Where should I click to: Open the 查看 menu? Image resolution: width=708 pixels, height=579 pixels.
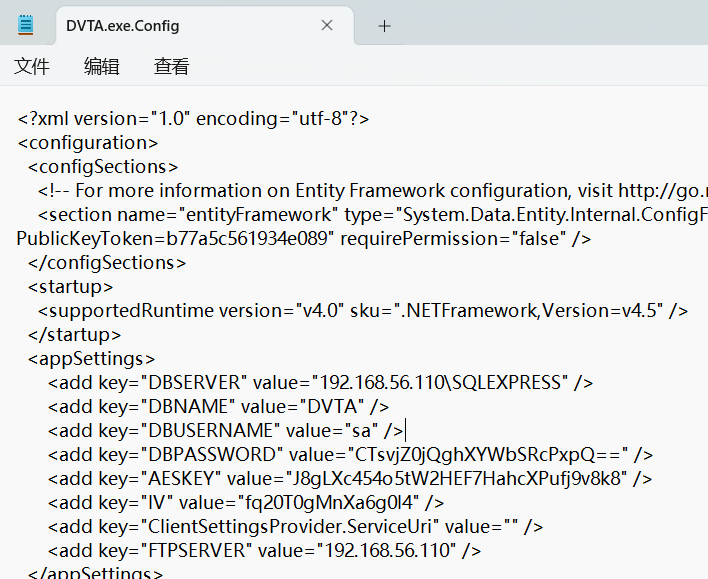click(171, 67)
